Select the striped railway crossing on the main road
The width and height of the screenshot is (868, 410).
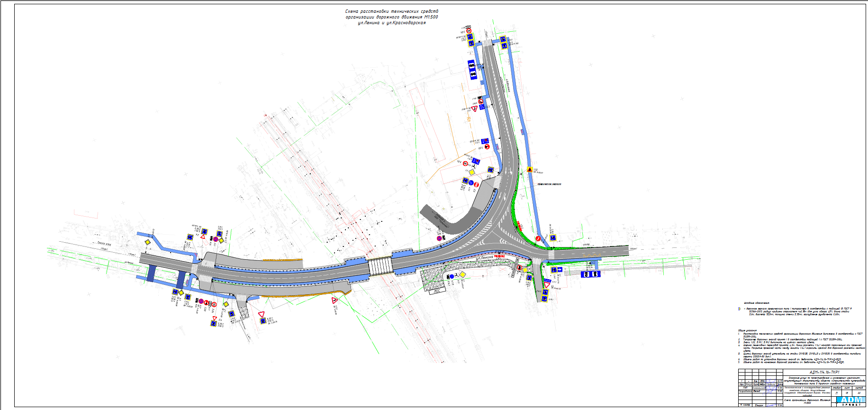tap(380, 266)
